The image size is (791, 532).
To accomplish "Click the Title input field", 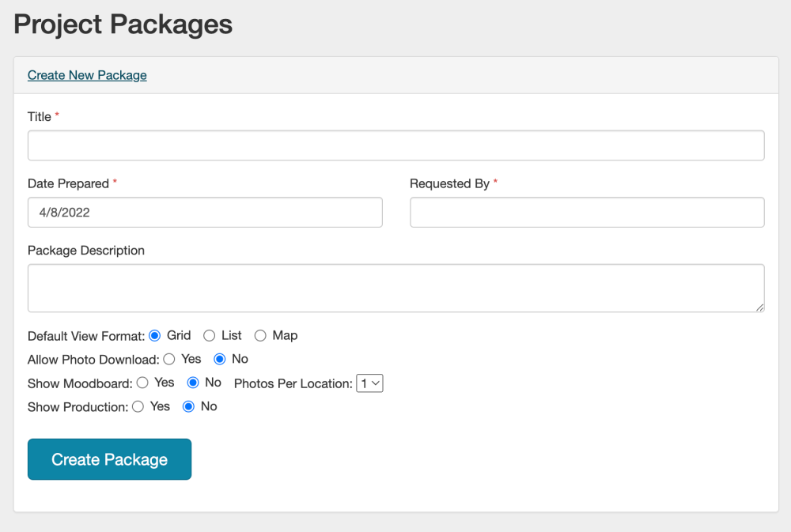I will 395,145.
